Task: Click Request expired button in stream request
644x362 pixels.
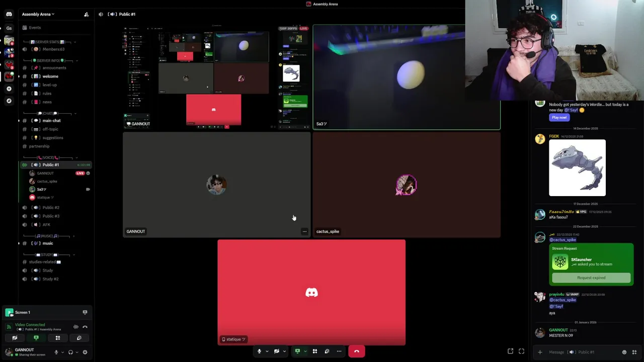Action: [x=591, y=278]
